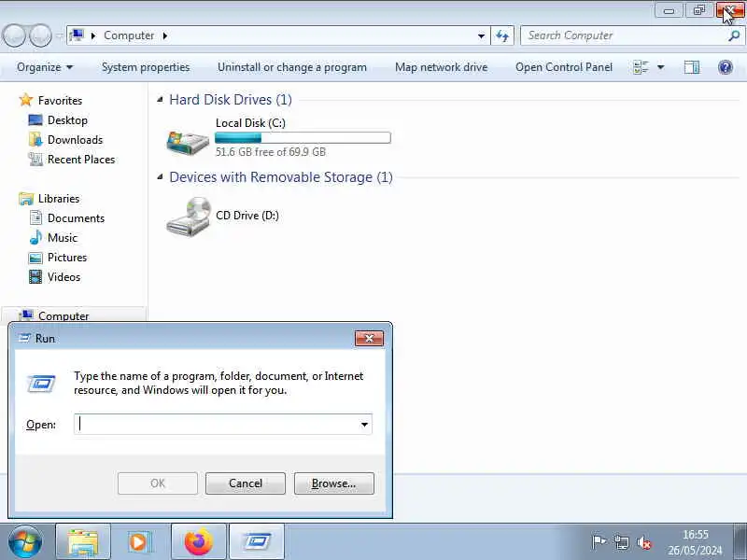Open the Videos library

click(x=63, y=276)
